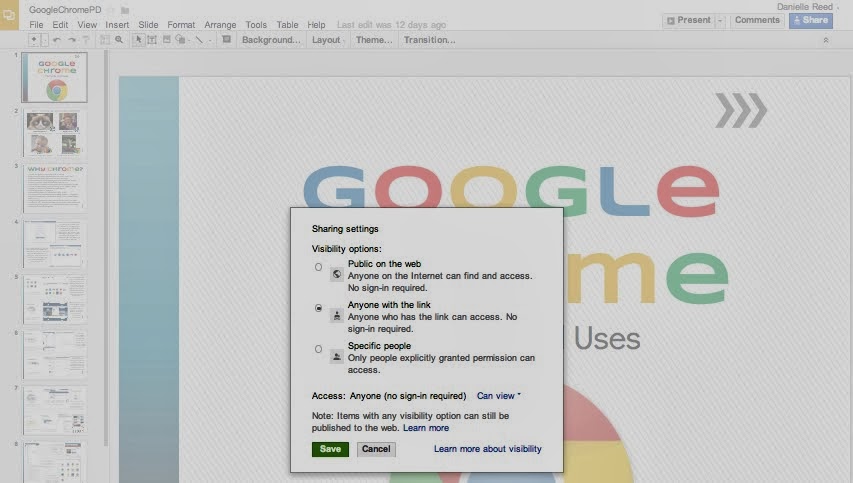Open the Arrange menu

(x=220, y=24)
